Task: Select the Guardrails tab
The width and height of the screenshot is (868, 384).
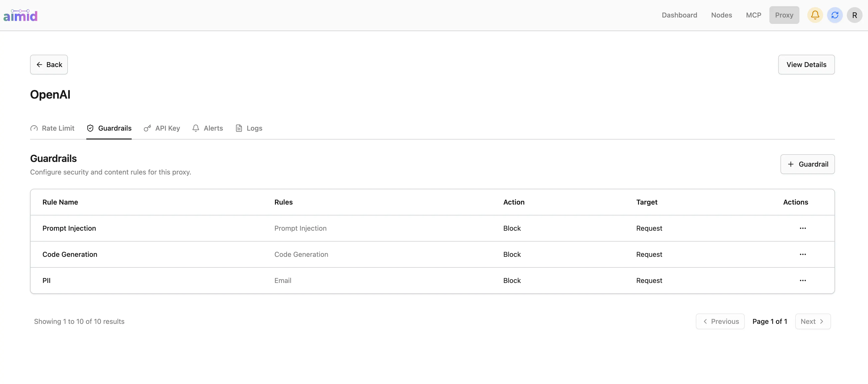Action: 109,128
